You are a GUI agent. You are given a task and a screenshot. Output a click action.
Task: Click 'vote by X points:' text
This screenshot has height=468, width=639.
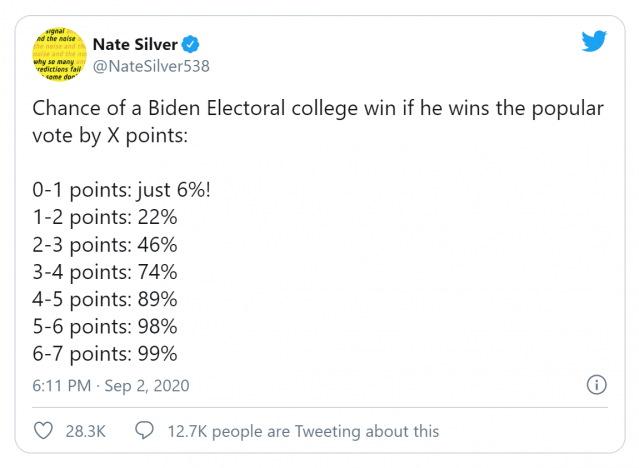(110, 136)
